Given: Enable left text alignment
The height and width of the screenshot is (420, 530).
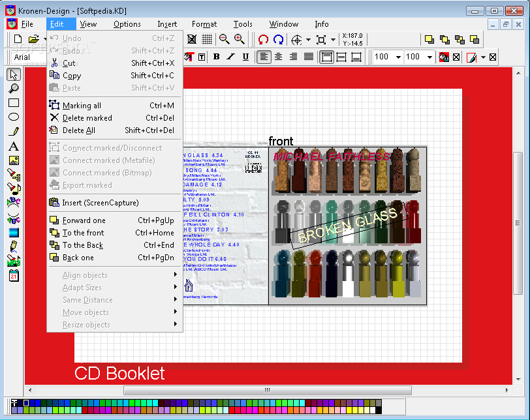Looking at the screenshot, I should [x=264, y=57].
